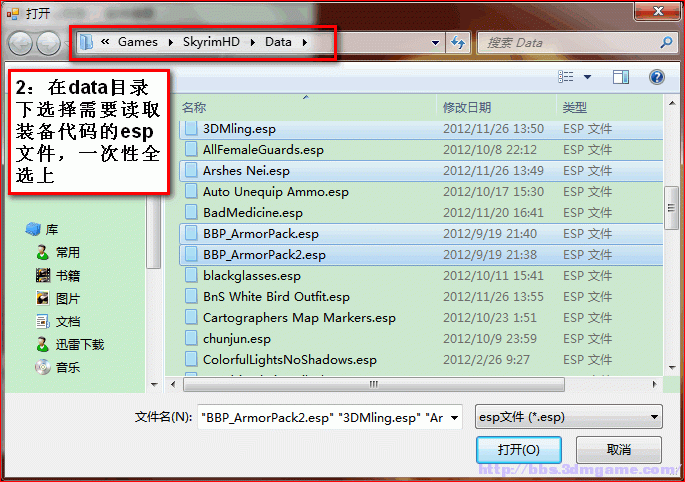Toggle the preview pane icon
This screenshot has height=482, width=685.
tap(621, 77)
